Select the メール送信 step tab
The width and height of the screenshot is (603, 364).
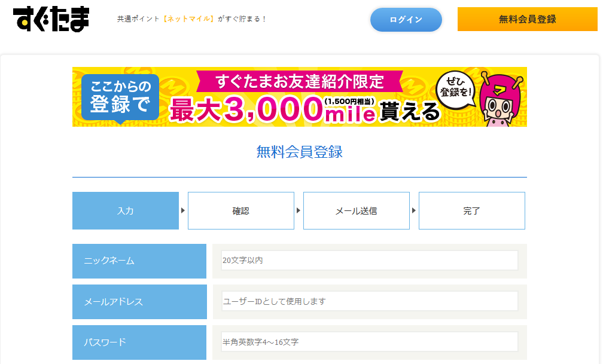pos(357,210)
